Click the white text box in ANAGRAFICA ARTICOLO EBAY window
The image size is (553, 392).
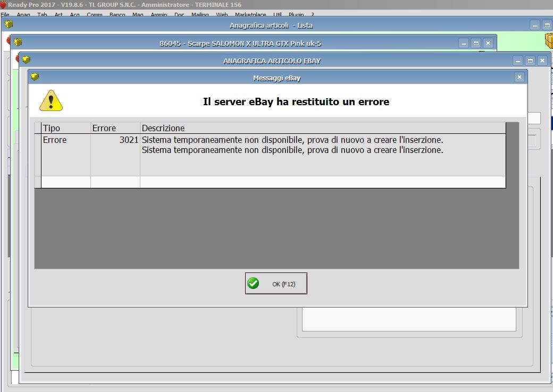click(409, 319)
